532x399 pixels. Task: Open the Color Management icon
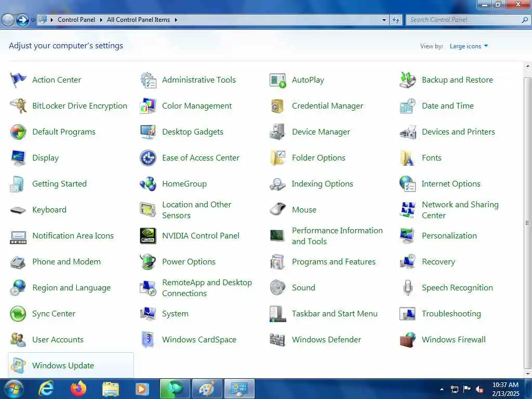(x=148, y=106)
